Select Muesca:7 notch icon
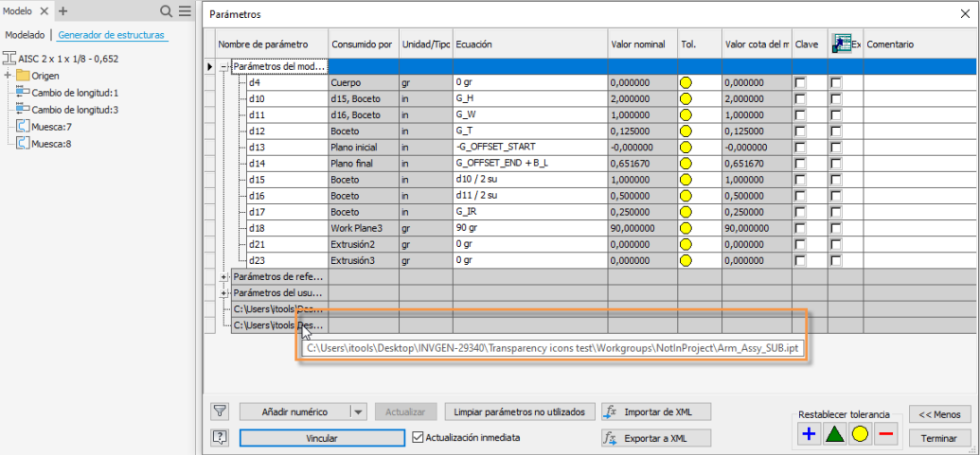 point(23,126)
